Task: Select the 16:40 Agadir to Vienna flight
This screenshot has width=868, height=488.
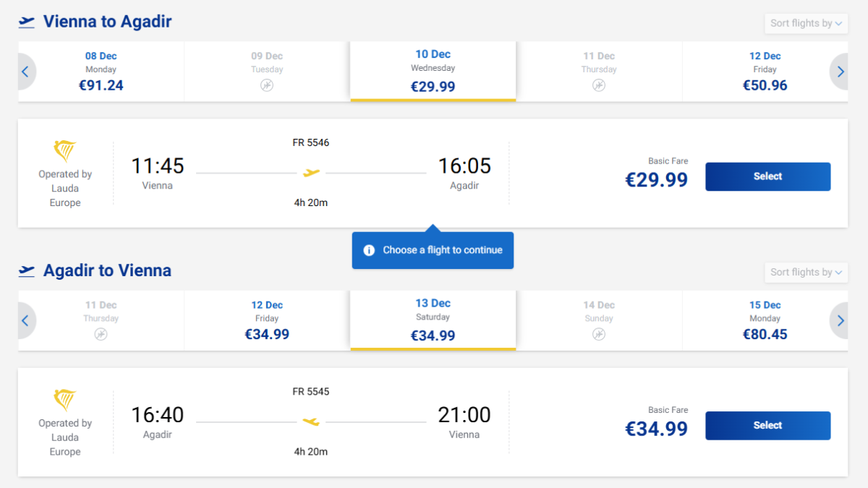Action: tap(767, 425)
